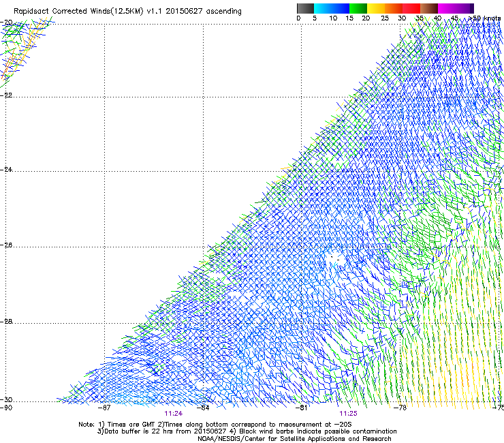
Task: Click the latitude label '-22' on left axis
Action: pos(6,95)
